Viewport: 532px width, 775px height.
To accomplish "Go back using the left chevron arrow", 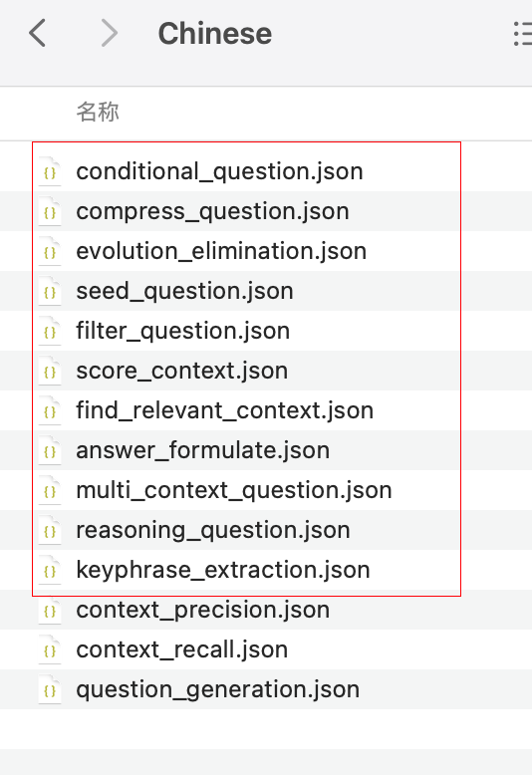I will 38,33.
